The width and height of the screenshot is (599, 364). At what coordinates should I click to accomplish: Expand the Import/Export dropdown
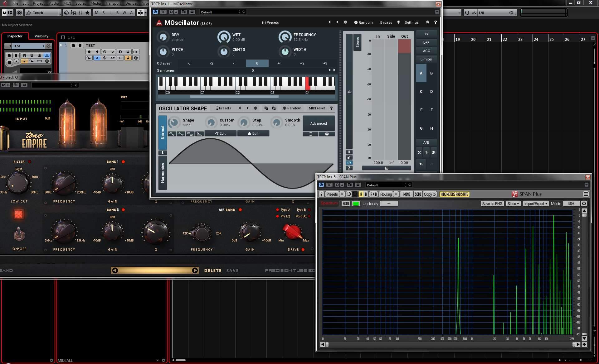click(x=535, y=204)
